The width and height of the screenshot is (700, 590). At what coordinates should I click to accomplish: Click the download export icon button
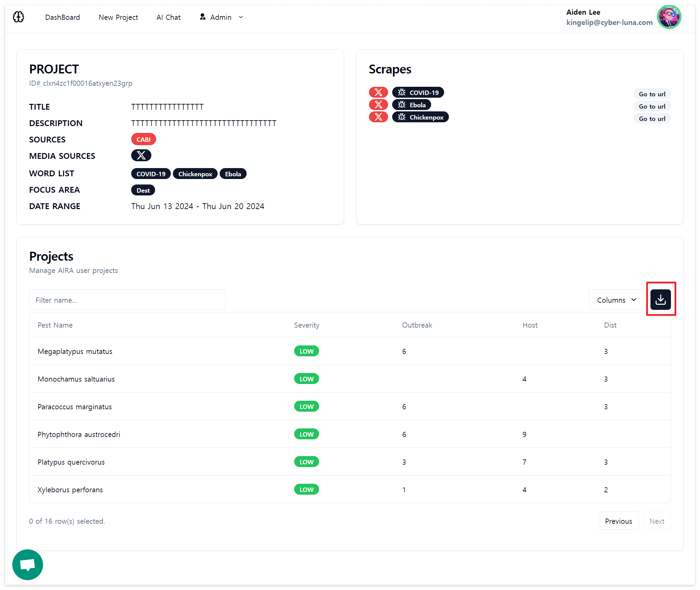(660, 300)
